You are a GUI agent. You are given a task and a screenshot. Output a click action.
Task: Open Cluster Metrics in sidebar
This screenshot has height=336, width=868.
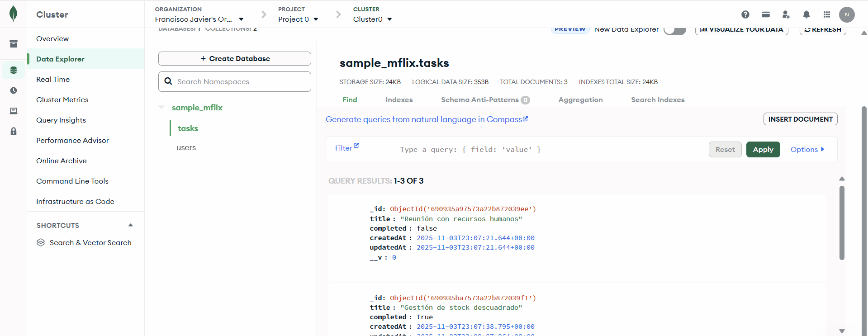point(86,99)
